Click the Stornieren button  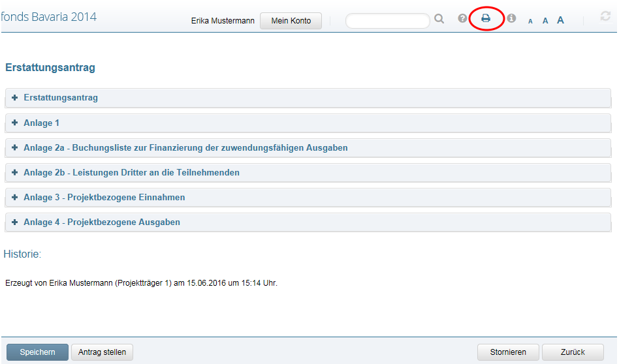[508, 352]
